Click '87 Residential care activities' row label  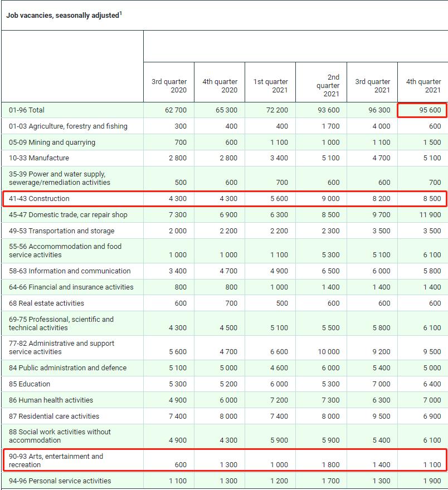coord(54,416)
